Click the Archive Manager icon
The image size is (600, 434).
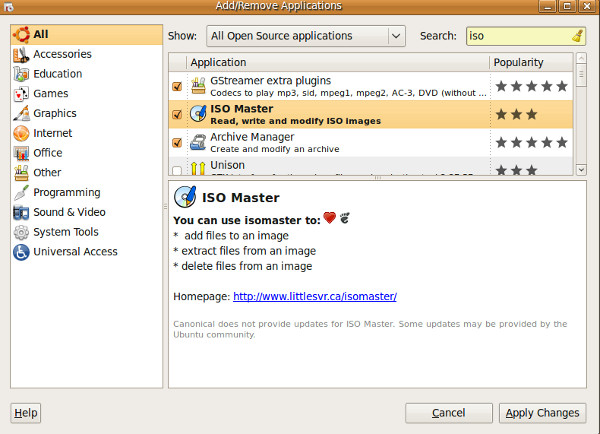coord(198,142)
